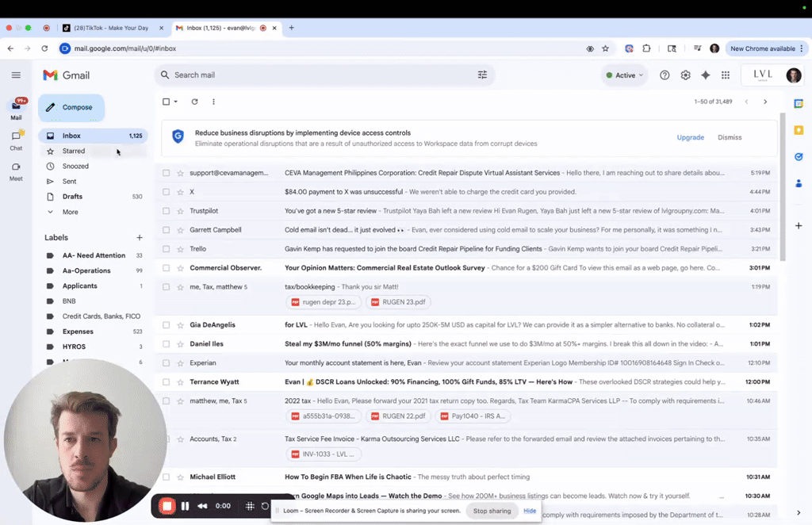Reload the page in Chrome
Screen dimensions: 812x525
pos(44,48)
